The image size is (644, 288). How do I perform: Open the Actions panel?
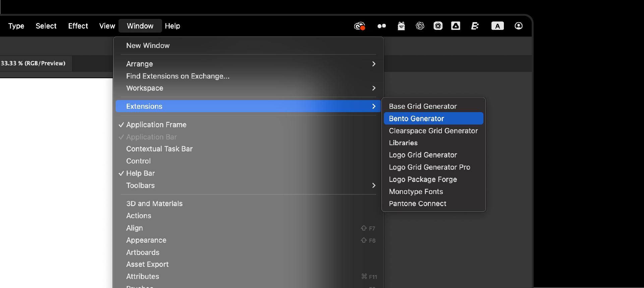click(248, 215)
